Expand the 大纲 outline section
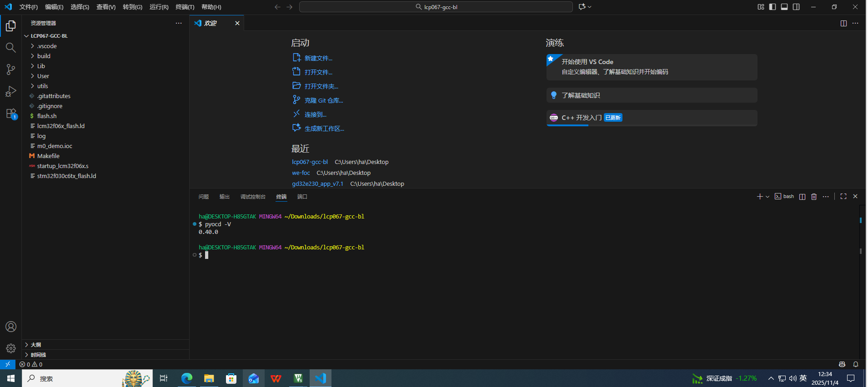The image size is (868, 387). click(x=35, y=345)
